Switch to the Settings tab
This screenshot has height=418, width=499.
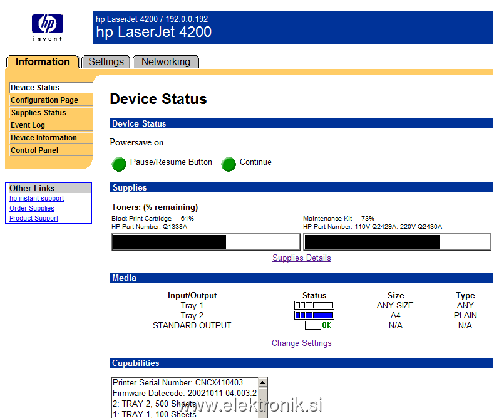tap(106, 62)
